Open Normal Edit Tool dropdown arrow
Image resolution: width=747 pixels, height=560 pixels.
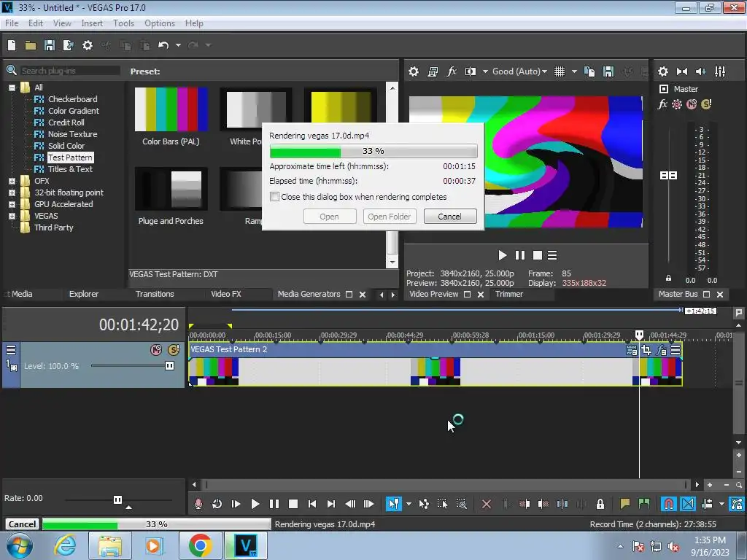[409, 504]
